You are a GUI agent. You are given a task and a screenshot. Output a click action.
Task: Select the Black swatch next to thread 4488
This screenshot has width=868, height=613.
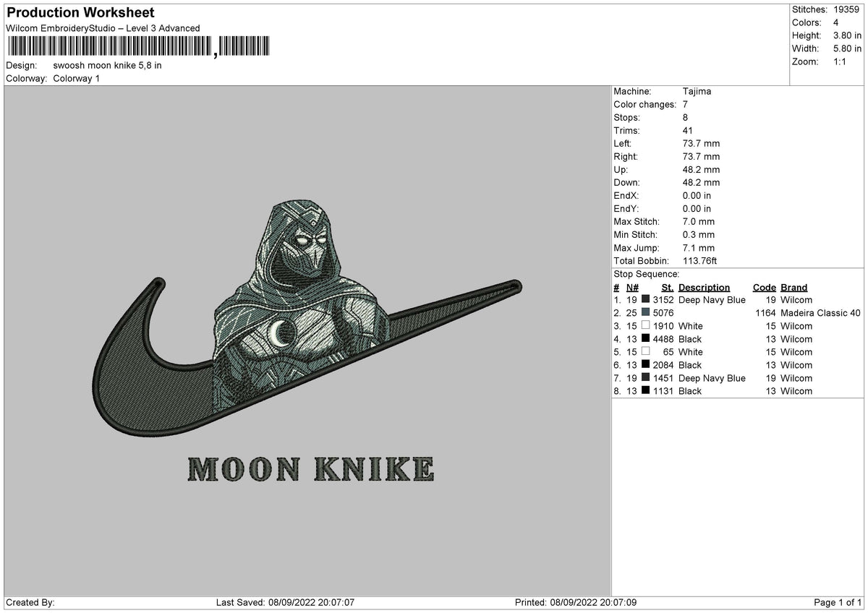click(x=644, y=339)
